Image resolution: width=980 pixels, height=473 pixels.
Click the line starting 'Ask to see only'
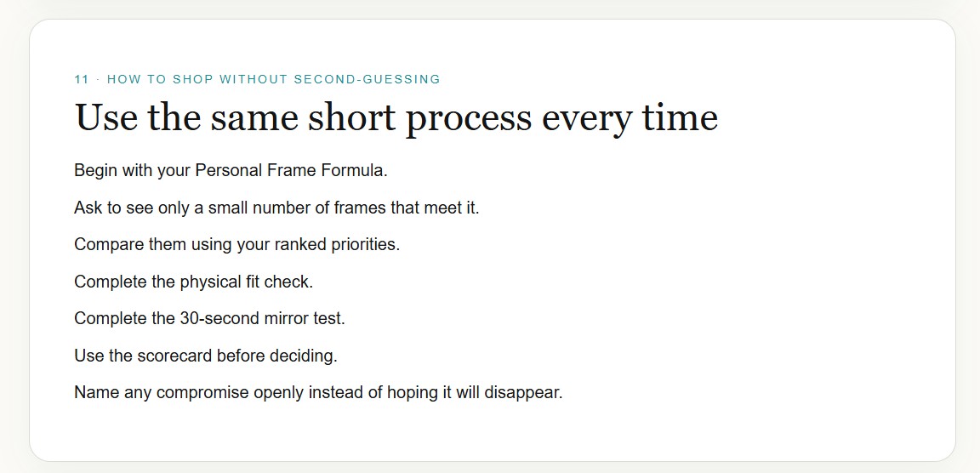pyautogui.click(x=276, y=208)
